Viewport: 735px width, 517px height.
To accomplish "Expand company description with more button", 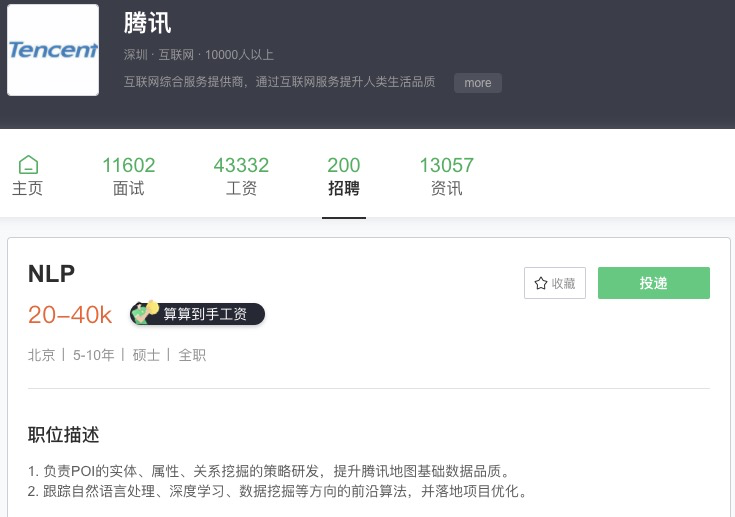I will 478,82.
